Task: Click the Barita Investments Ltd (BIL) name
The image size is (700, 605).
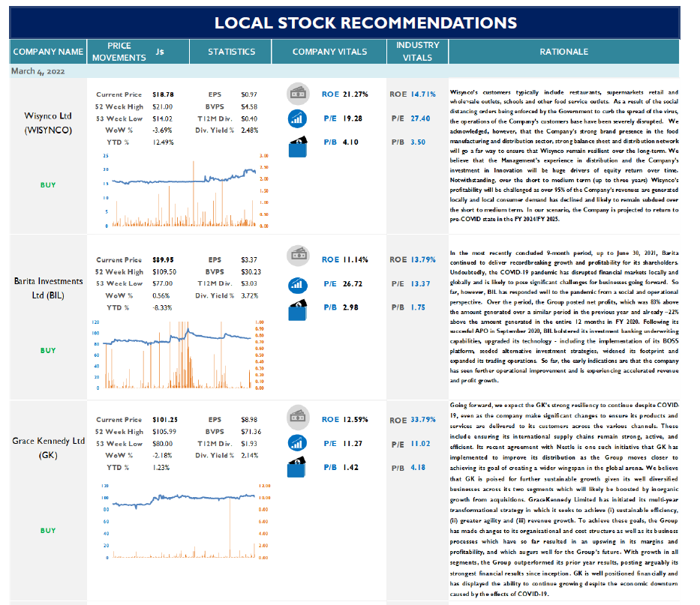Action: 48,288
